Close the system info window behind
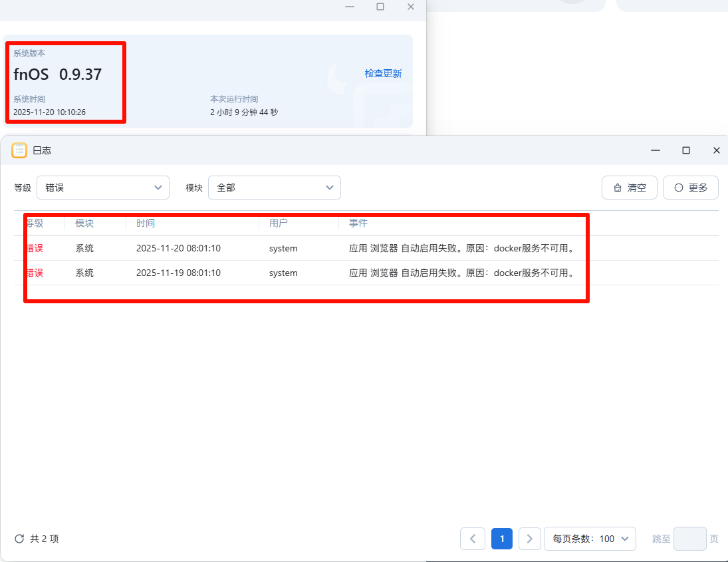 (411, 7)
